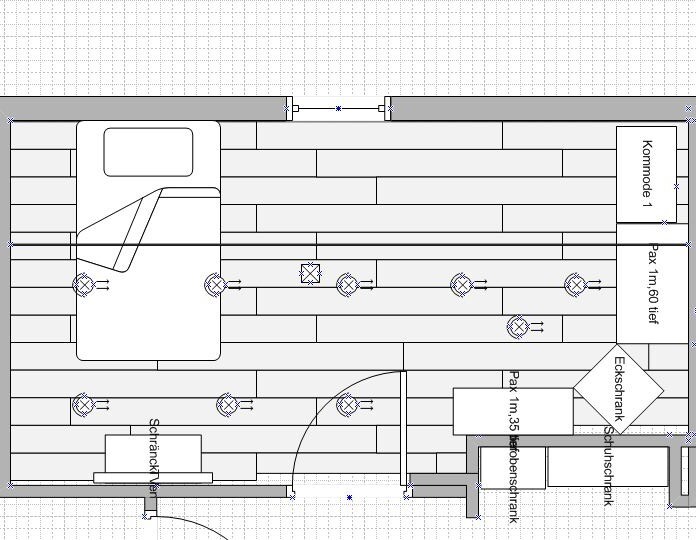Select the middle lamp in the bottom row
Viewport: 696px width, 540px height.
[227, 404]
